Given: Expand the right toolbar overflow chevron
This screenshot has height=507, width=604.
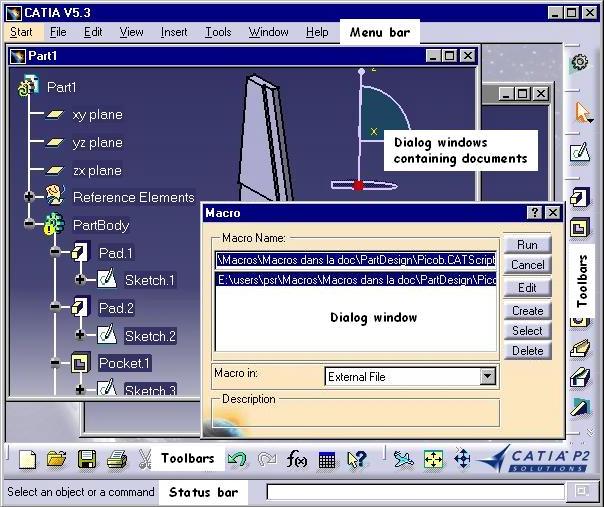Looking at the screenshot, I should click(590, 432).
